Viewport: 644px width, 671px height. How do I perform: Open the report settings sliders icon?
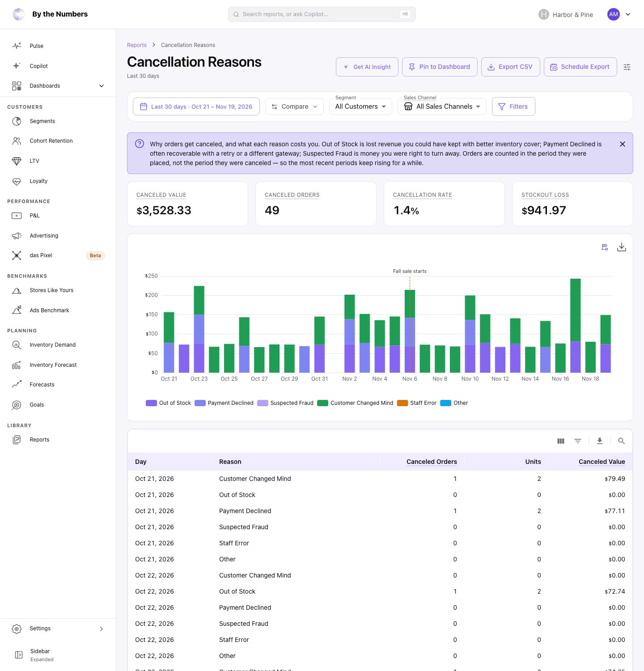627,67
